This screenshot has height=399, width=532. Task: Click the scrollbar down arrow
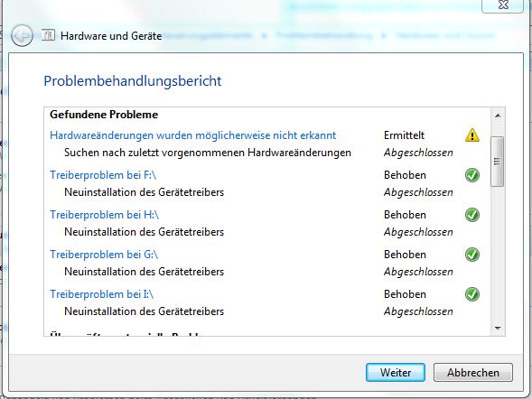[498, 328]
